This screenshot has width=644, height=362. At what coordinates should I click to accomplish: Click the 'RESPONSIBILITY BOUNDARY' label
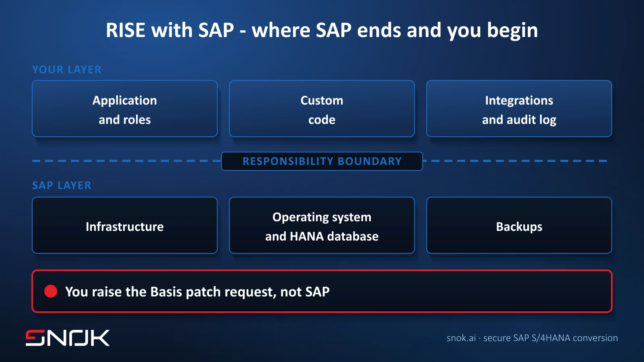click(x=322, y=161)
